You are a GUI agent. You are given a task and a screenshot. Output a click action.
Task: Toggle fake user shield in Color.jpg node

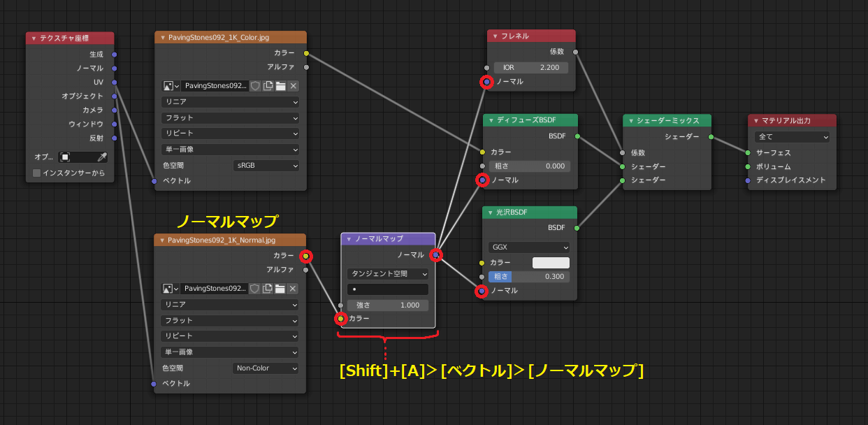(x=255, y=86)
